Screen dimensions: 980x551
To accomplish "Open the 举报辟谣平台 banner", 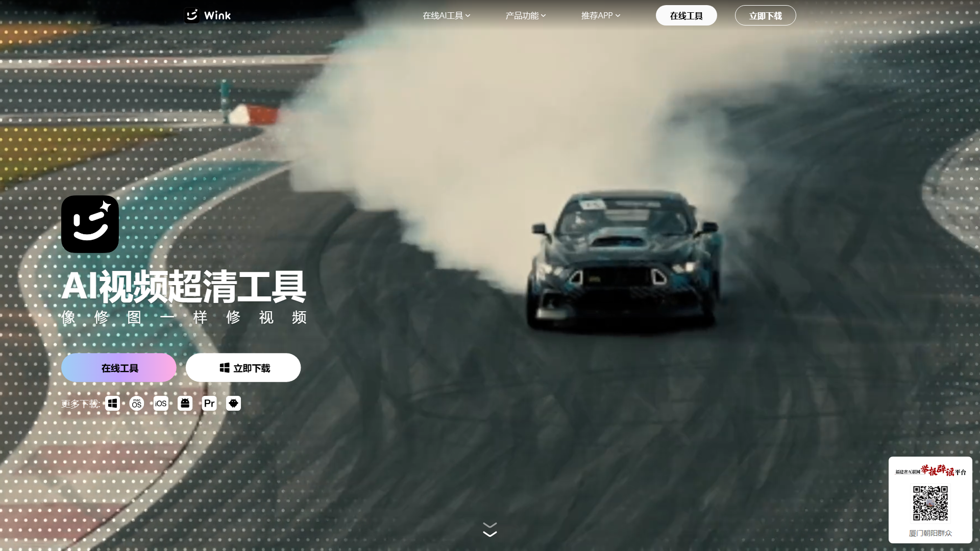I will (930, 470).
